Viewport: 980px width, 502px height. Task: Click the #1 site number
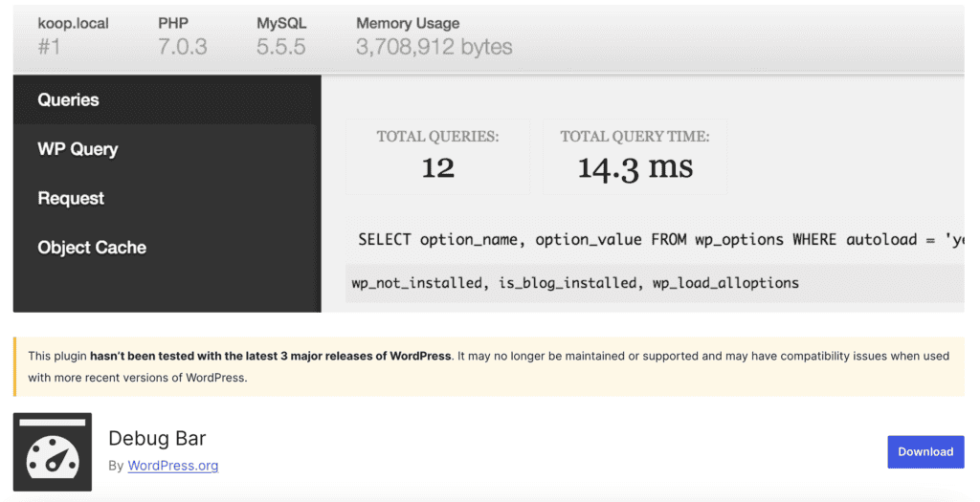[49, 47]
